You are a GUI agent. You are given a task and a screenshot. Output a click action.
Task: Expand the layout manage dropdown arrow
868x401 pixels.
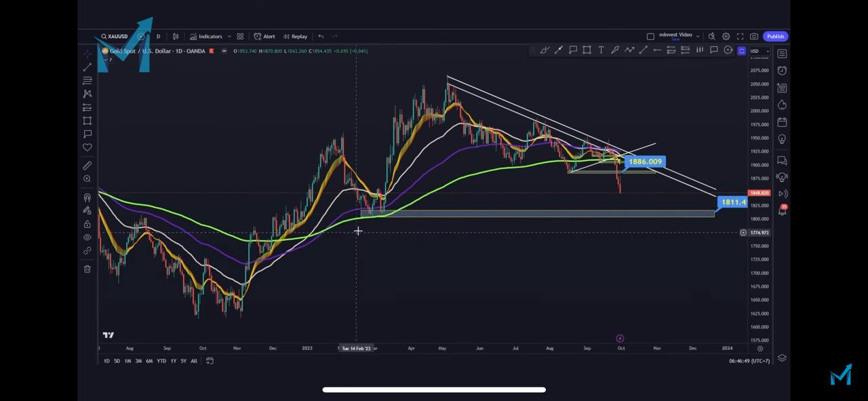(x=698, y=37)
